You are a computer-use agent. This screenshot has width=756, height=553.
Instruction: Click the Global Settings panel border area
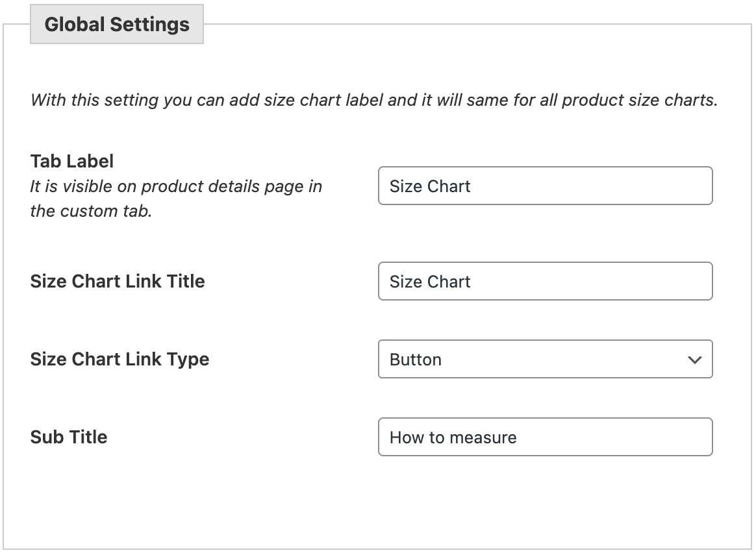pyautogui.click(x=378, y=548)
